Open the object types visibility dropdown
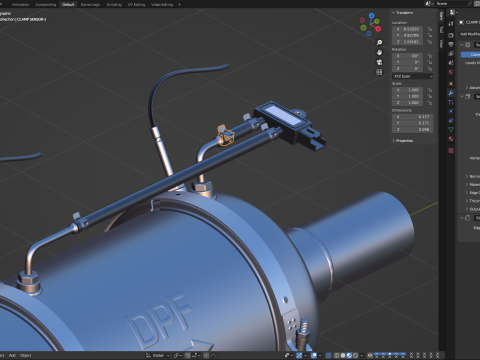The height and width of the screenshot is (360, 480). (x=289, y=355)
